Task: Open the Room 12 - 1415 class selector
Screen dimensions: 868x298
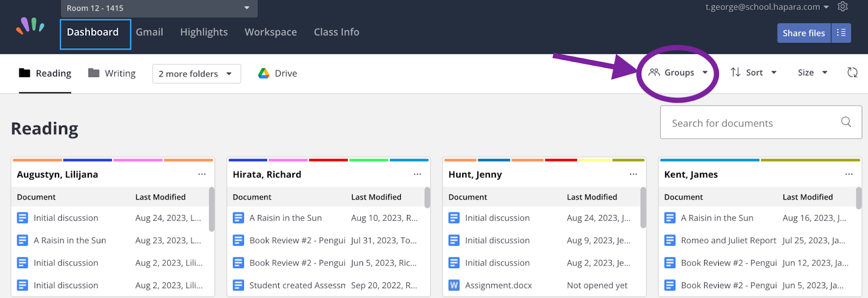Action: point(159,8)
